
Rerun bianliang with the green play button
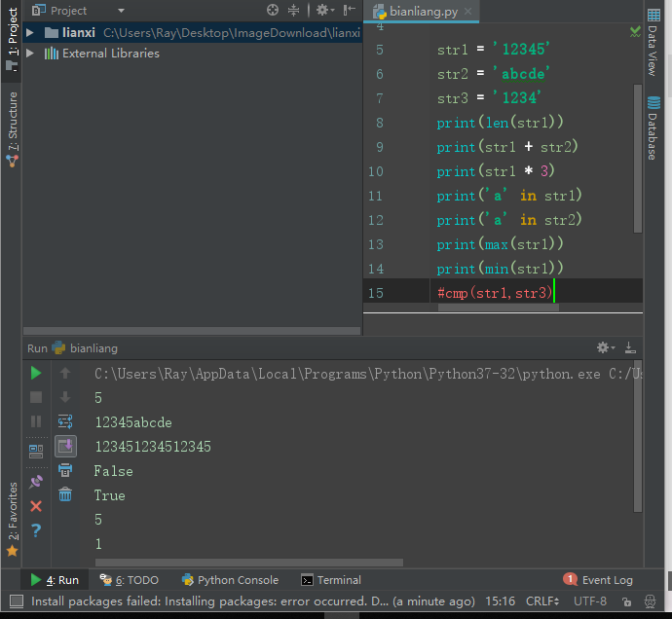(36, 373)
